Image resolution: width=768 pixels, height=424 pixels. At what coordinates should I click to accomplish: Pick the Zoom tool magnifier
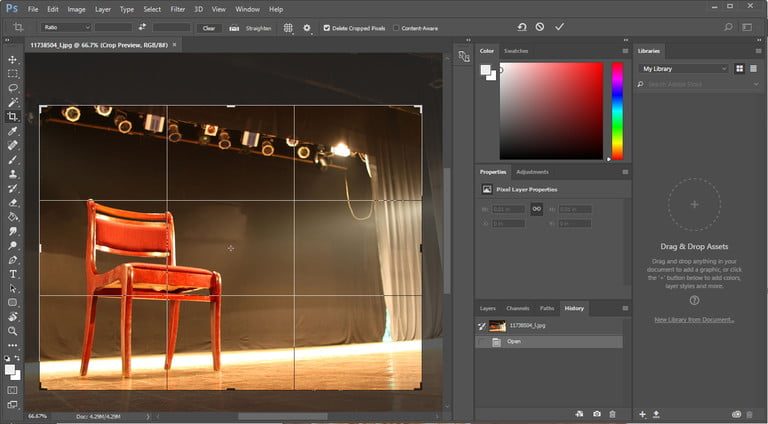pyautogui.click(x=13, y=330)
